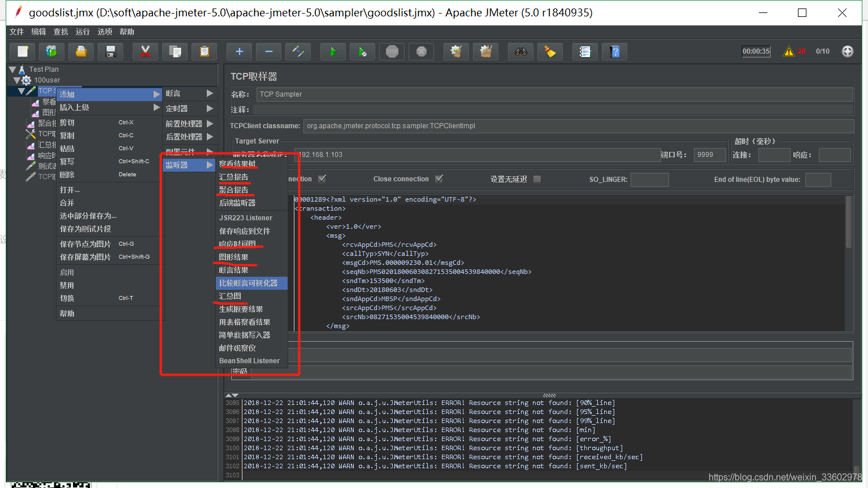The image size is (868, 488).
Task: Click the Open file toolbar icon
Action: [81, 51]
